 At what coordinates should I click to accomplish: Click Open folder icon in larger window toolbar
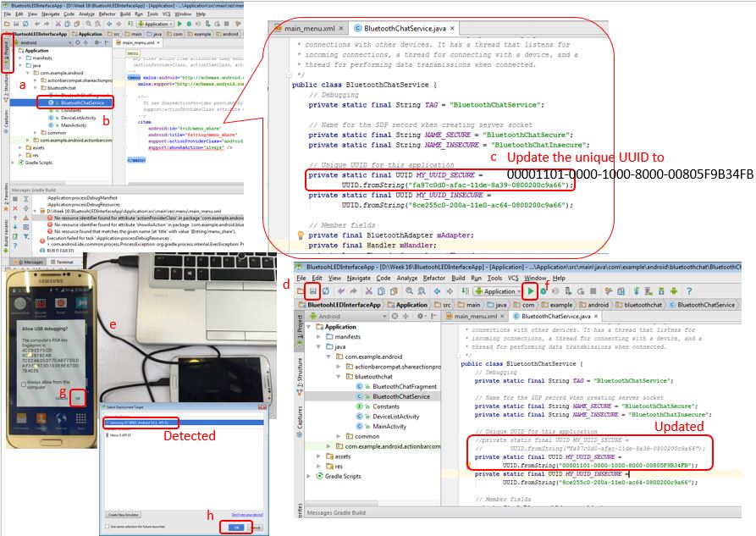coord(300,291)
